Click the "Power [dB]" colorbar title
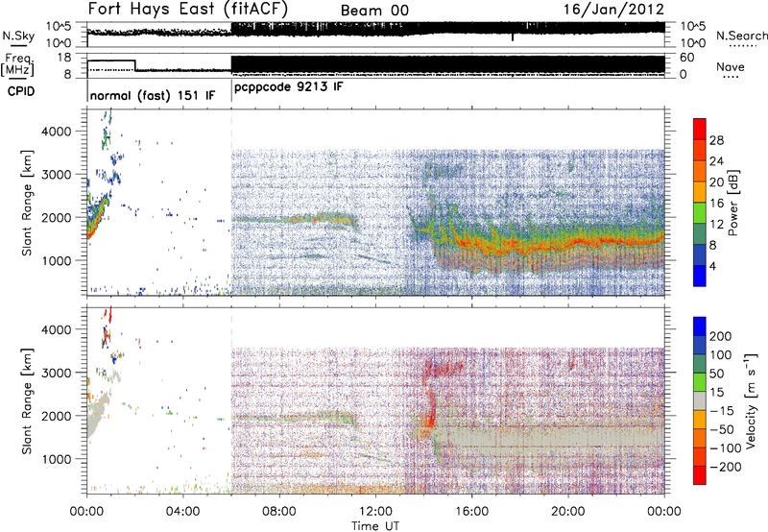Viewport: 768px width, 532px height. 733,203
